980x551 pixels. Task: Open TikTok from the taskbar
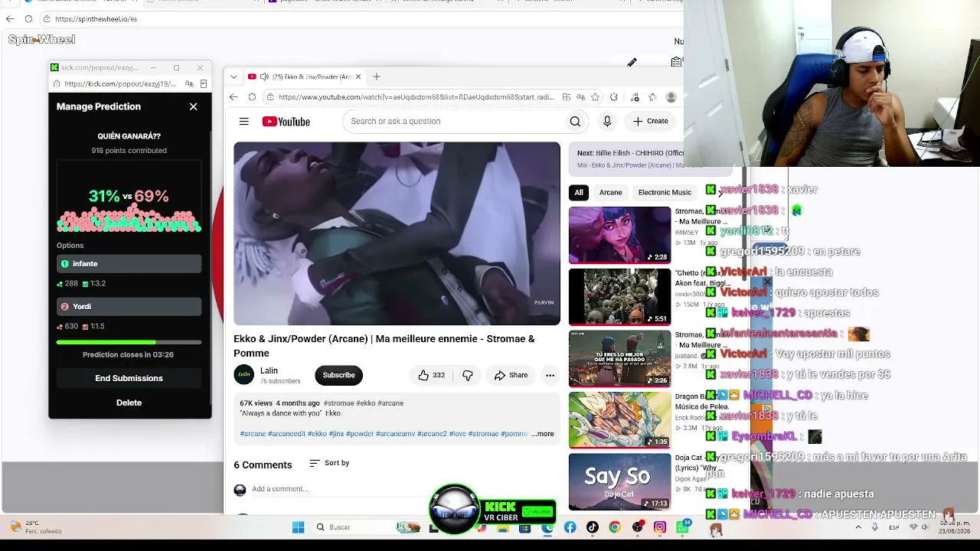(x=592, y=527)
